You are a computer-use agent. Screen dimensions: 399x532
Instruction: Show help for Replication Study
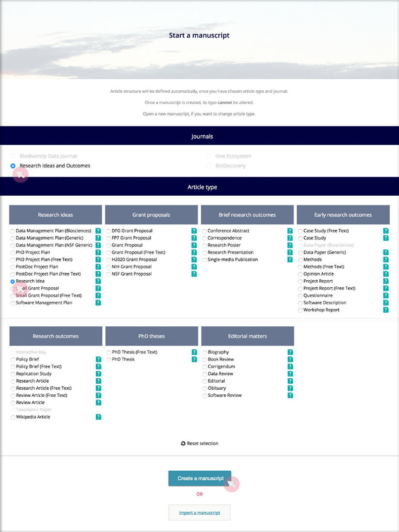[x=98, y=374]
